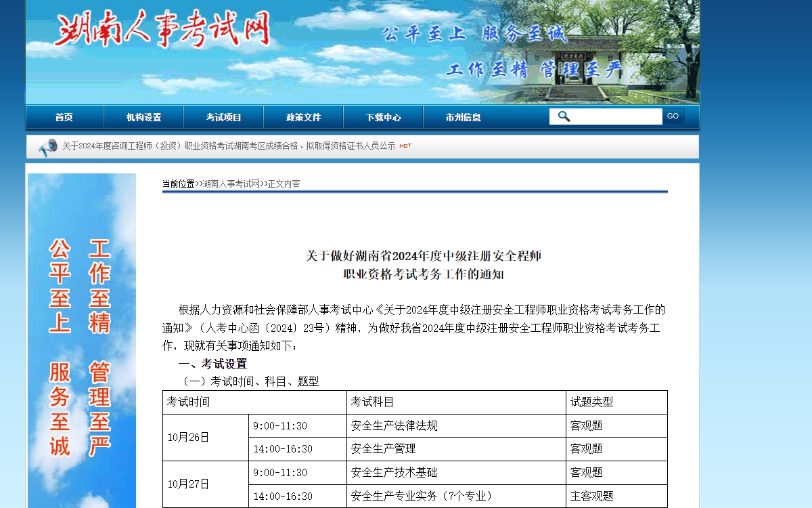Click the megaphone announcement icon
The image size is (812, 508).
pos(47,146)
